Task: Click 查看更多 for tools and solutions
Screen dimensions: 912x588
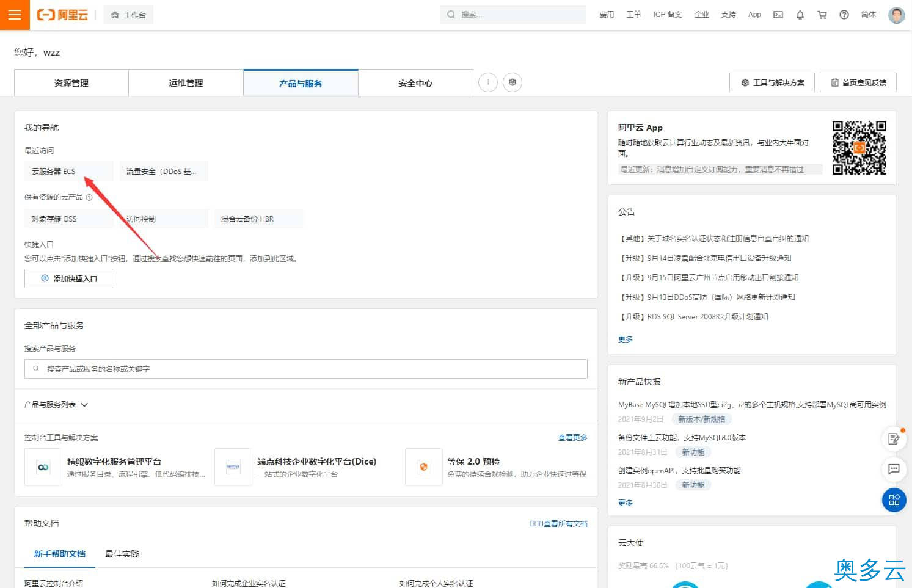Action: [x=573, y=438]
